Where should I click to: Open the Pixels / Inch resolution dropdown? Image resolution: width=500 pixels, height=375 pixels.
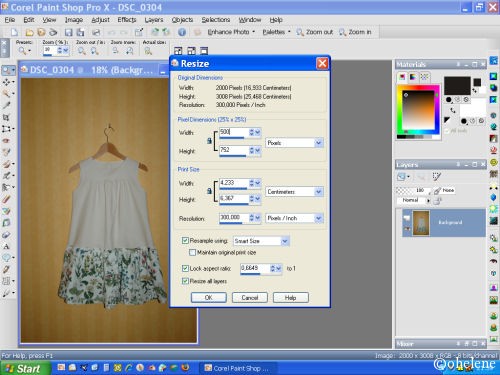click(x=318, y=218)
